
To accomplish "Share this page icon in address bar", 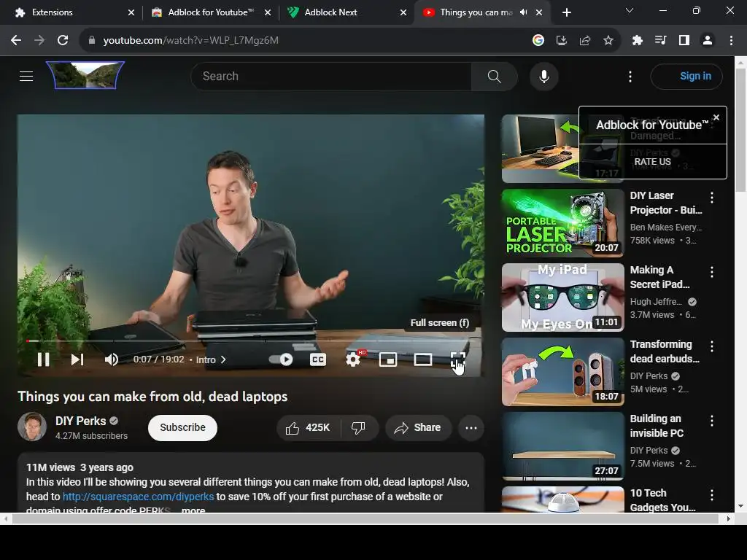I will (584, 41).
